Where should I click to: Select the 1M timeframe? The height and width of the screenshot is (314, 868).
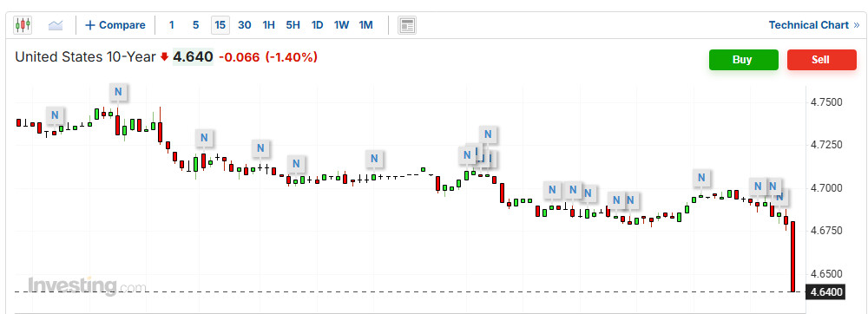366,25
